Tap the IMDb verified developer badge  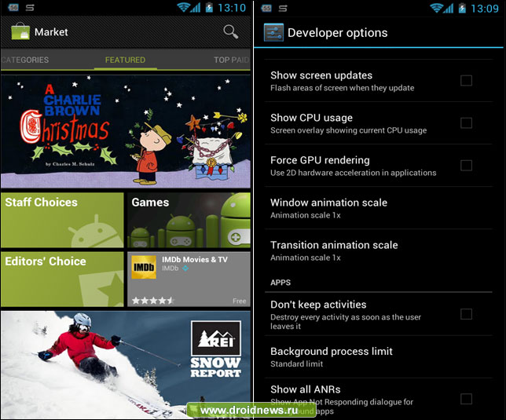(x=185, y=268)
